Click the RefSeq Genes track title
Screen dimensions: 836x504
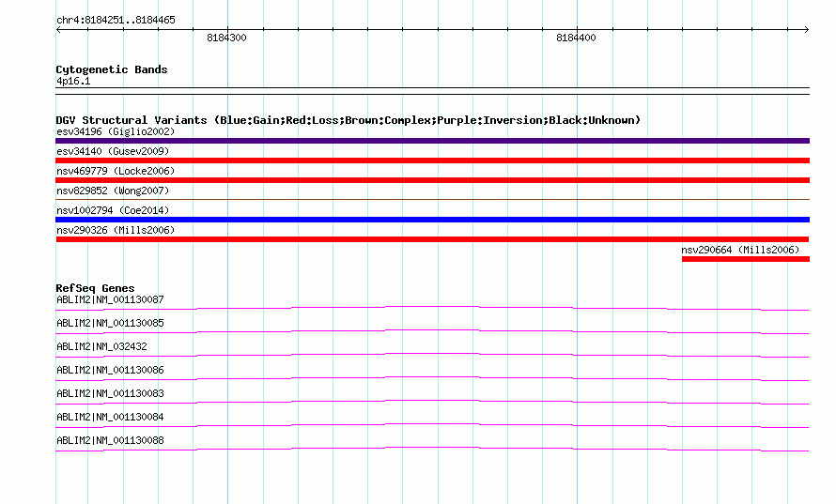click(x=96, y=288)
